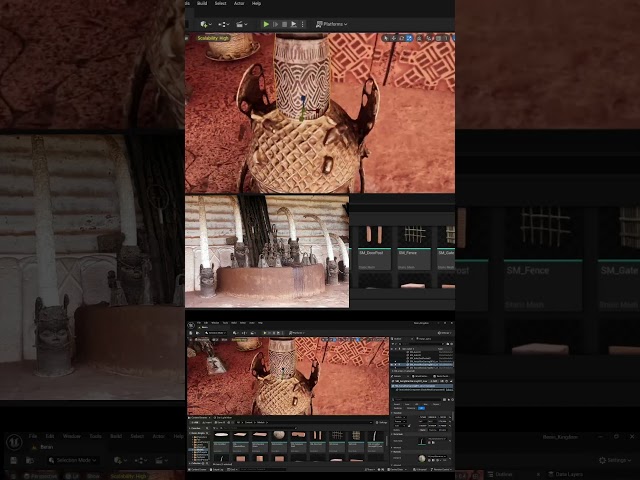This screenshot has height=480, width=640.
Task: Click the transform gizmo on the bronze vessel
Action: pyautogui.click(x=305, y=109)
